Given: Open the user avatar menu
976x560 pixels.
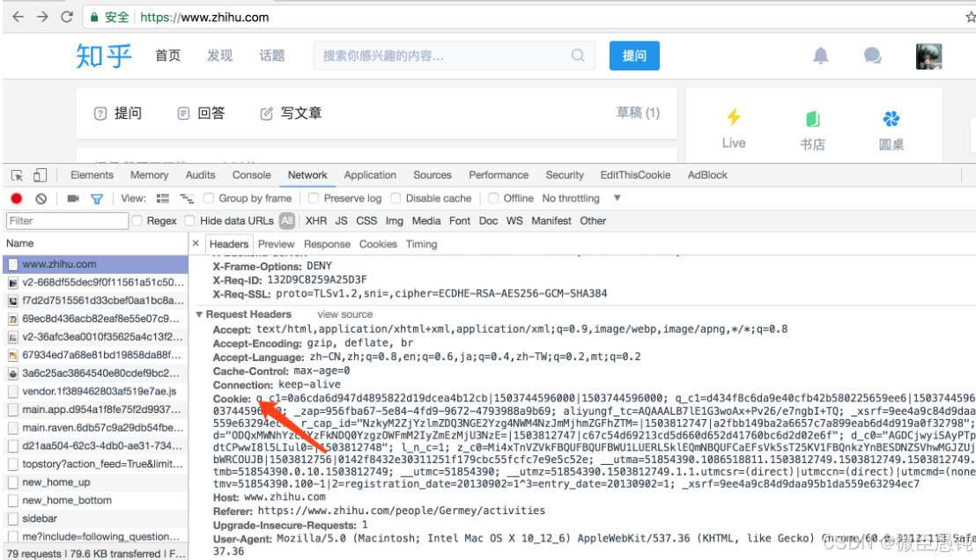Looking at the screenshot, I should [928, 56].
